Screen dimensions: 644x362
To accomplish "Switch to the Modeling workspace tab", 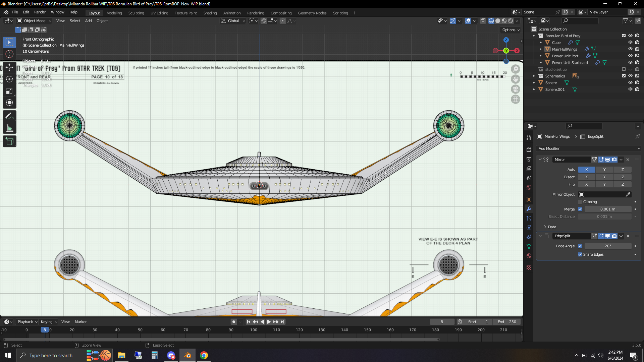I will click(x=114, y=13).
